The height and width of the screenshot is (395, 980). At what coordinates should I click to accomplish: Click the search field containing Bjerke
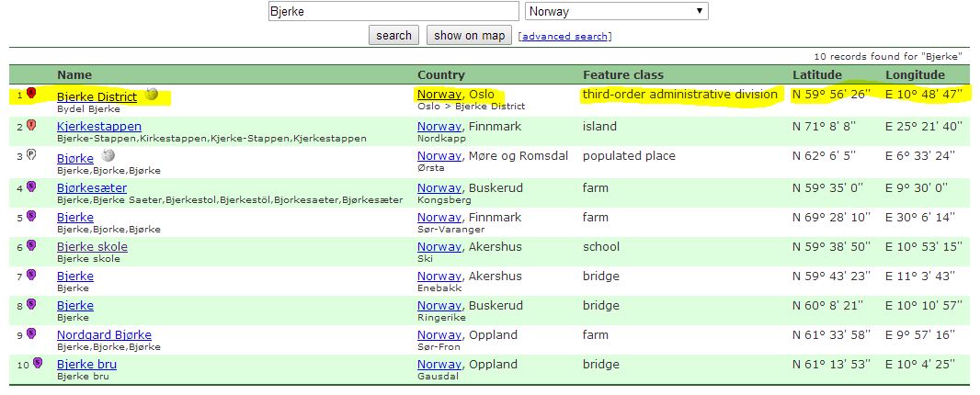click(393, 12)
